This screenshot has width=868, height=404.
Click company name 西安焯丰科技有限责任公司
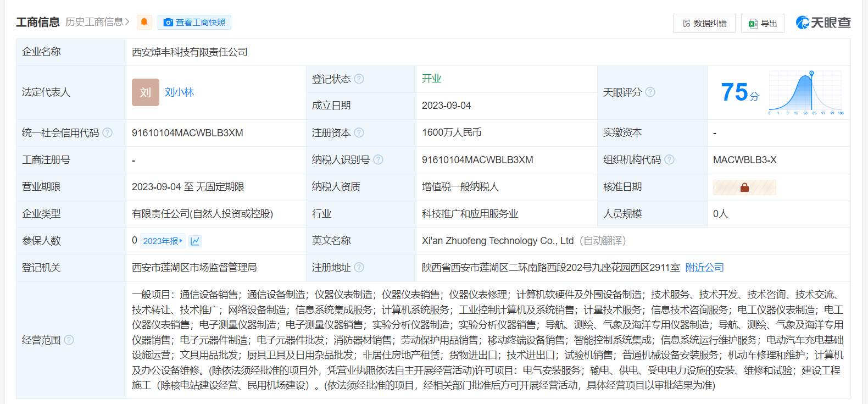tap(190, 52)
